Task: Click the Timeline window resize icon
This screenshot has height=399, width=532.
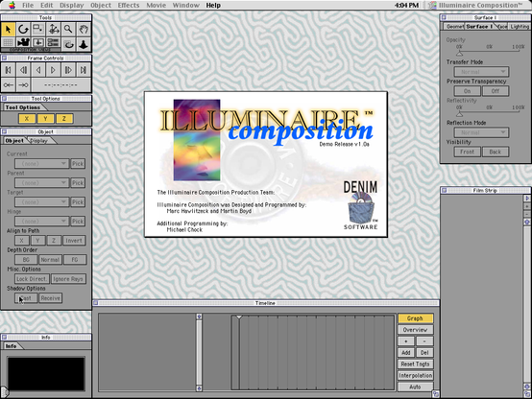Action: click(x=436, y=393)
